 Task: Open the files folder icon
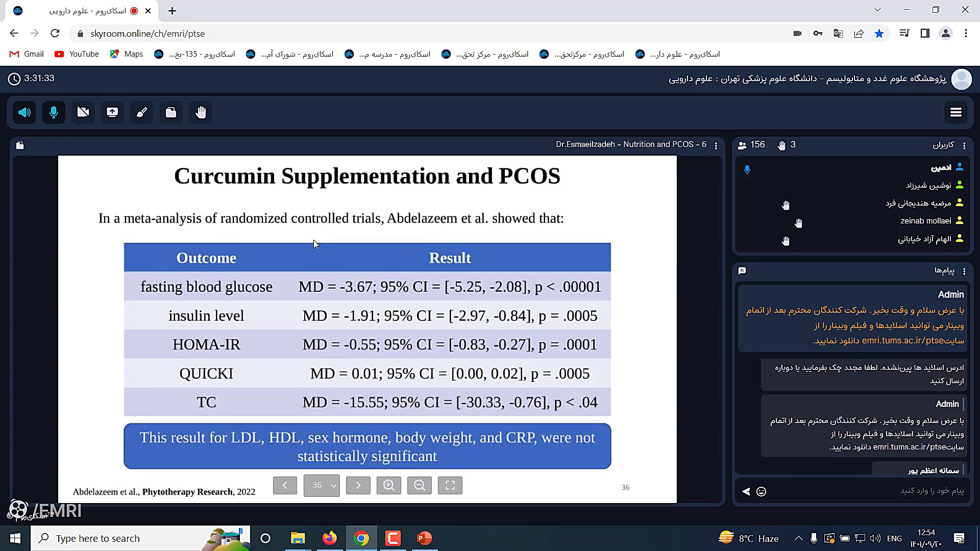171,112
